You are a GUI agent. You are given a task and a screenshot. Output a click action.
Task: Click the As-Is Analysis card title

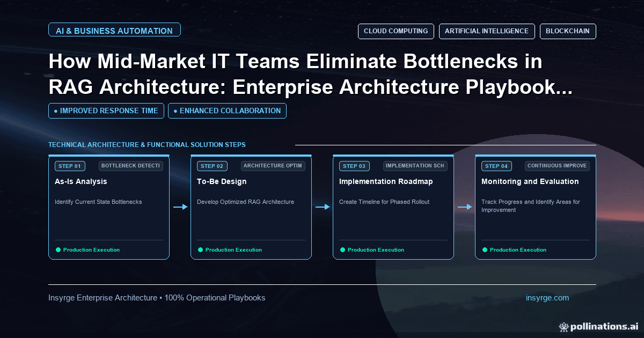pos(81,181)
